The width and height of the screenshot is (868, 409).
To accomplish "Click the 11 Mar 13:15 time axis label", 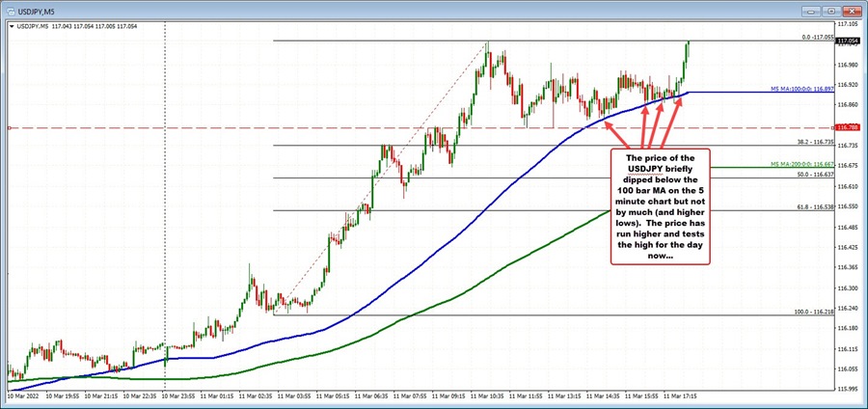I will point(564,396).
